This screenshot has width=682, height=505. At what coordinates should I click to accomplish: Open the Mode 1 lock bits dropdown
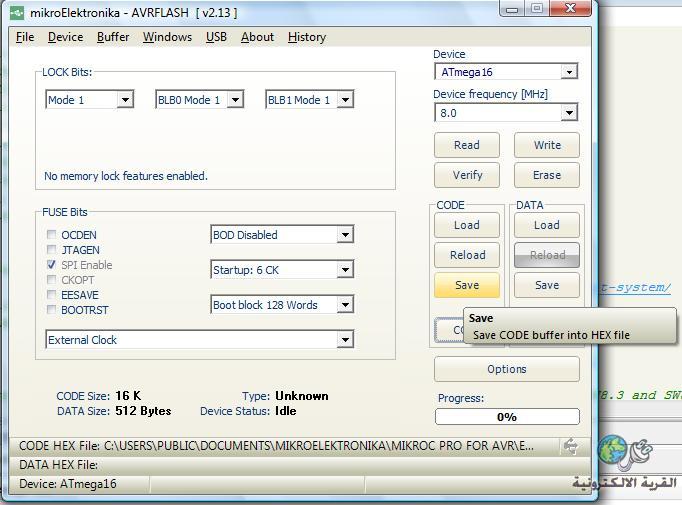[x=125, y=100]
